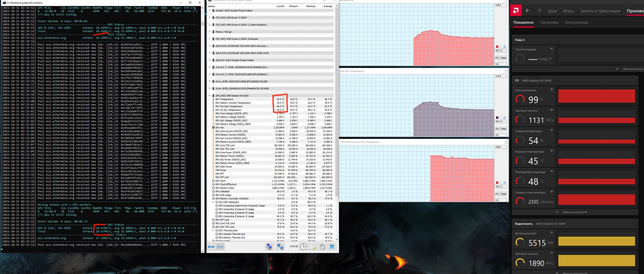
Task: Click HWiNFO expand-columns blue arrows button
Action: 211,247
